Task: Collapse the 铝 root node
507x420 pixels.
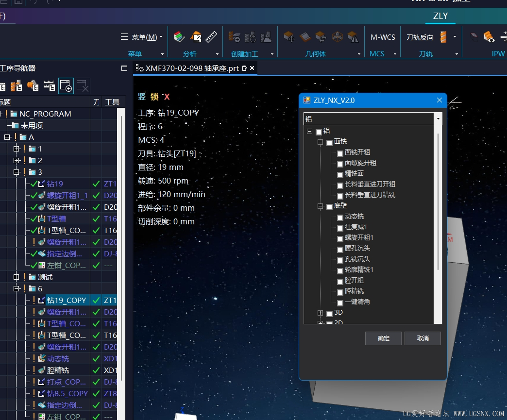Action: coord(309,131)
